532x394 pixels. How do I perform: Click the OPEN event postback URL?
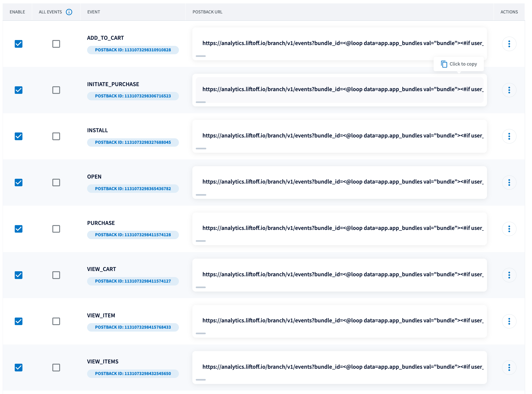click(x=339, y=182)
